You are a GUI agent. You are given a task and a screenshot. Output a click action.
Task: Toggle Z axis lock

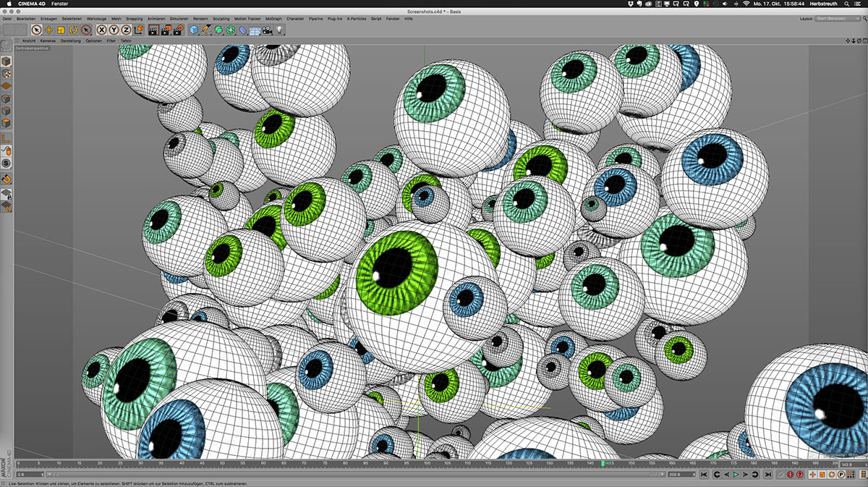(126, 30)
